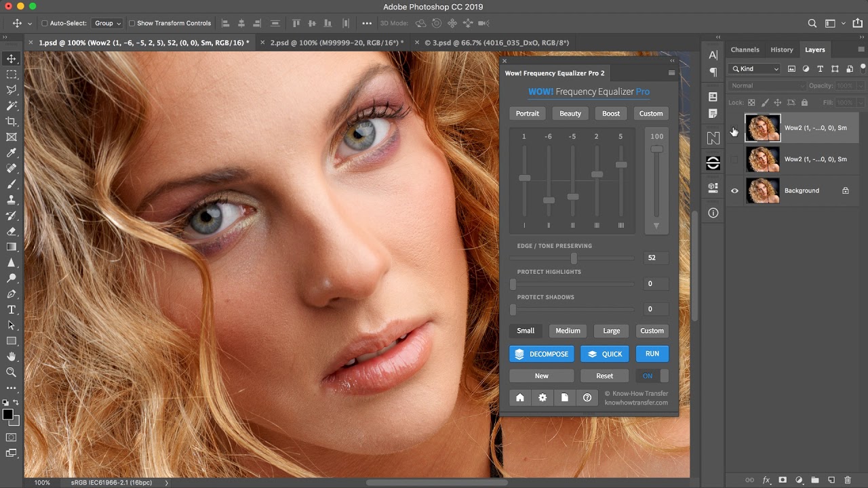
Task: Select the Healing Brush tool
Action: 12,168
